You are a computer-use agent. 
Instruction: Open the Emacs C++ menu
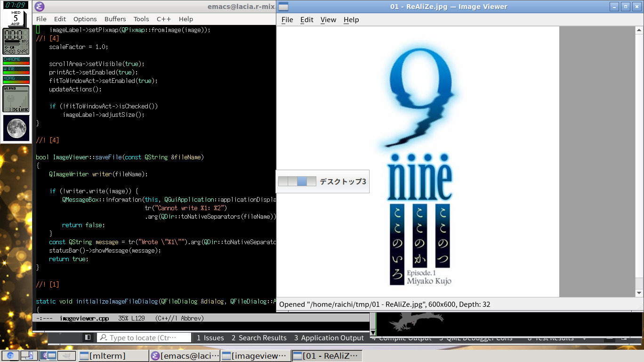164,19
